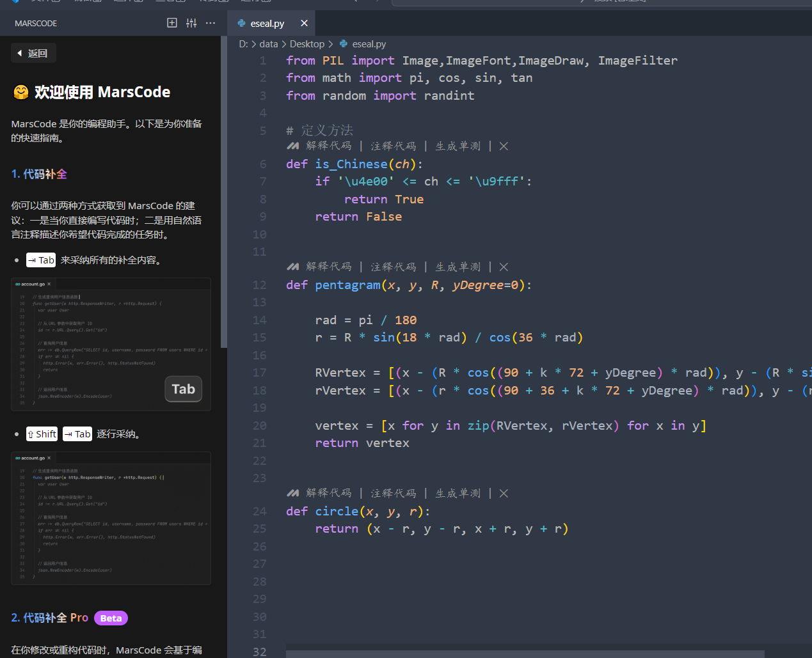
Task: Click the MarsCode settings sliders icon
Action: [191, 22]
